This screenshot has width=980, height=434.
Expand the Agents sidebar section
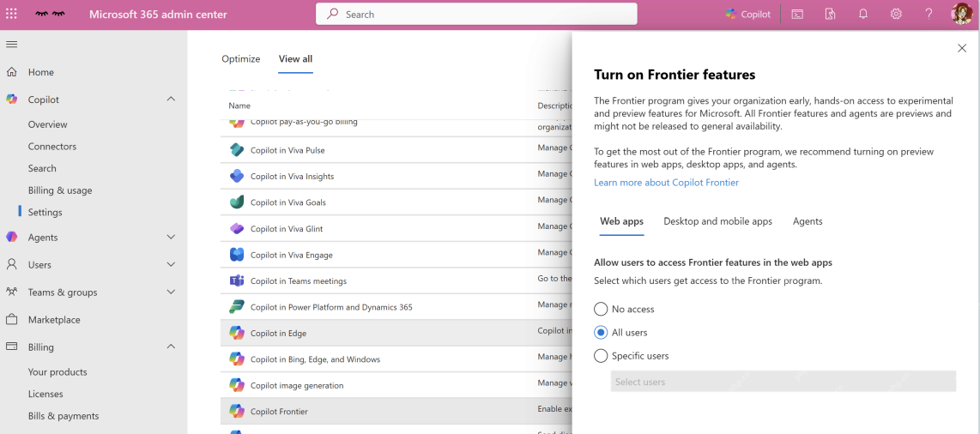pos(171,237)
